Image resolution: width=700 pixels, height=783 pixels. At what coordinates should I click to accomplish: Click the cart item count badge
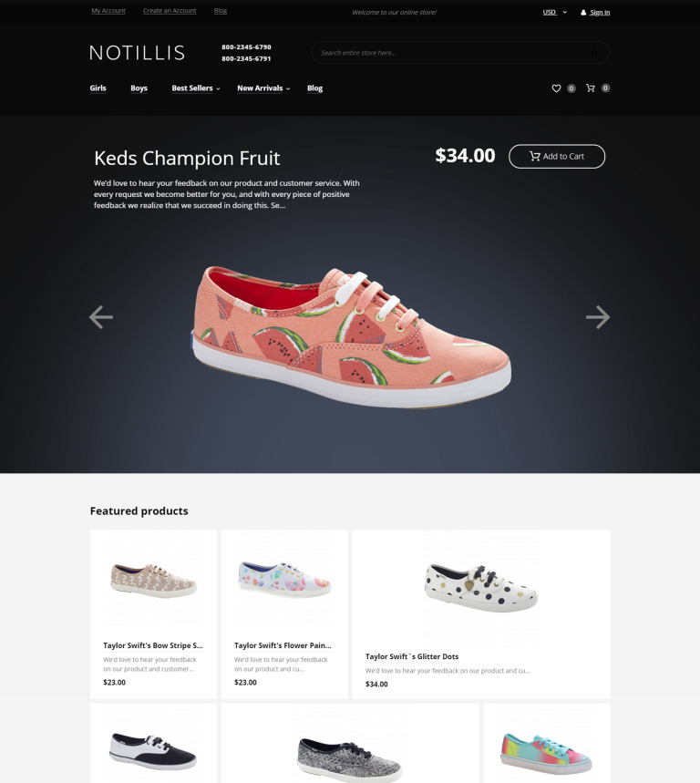pos(605,88)
